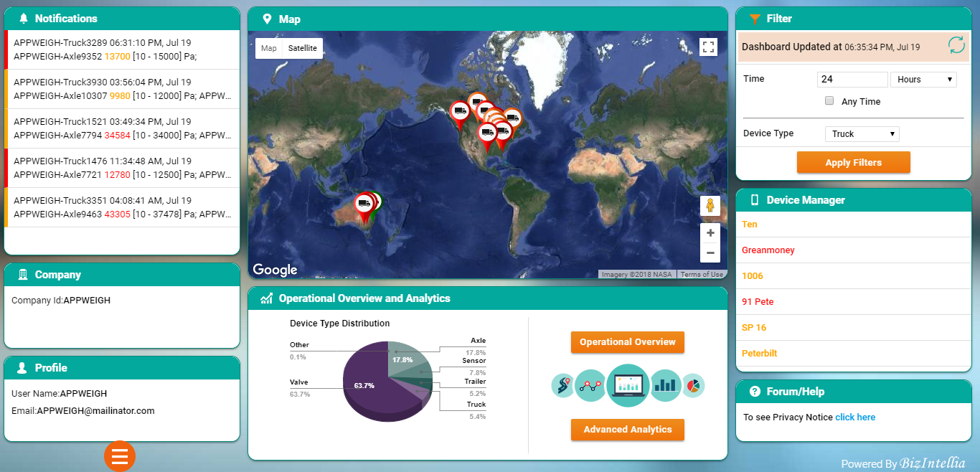
Task: Click the Apply Filters button
Action: 853,163
